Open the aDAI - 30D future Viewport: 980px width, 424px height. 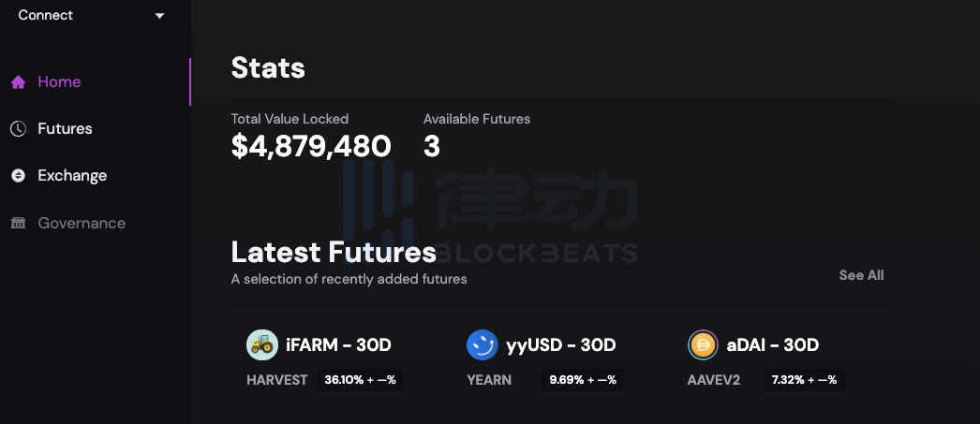pyautogui.click(x=773, y=344)
